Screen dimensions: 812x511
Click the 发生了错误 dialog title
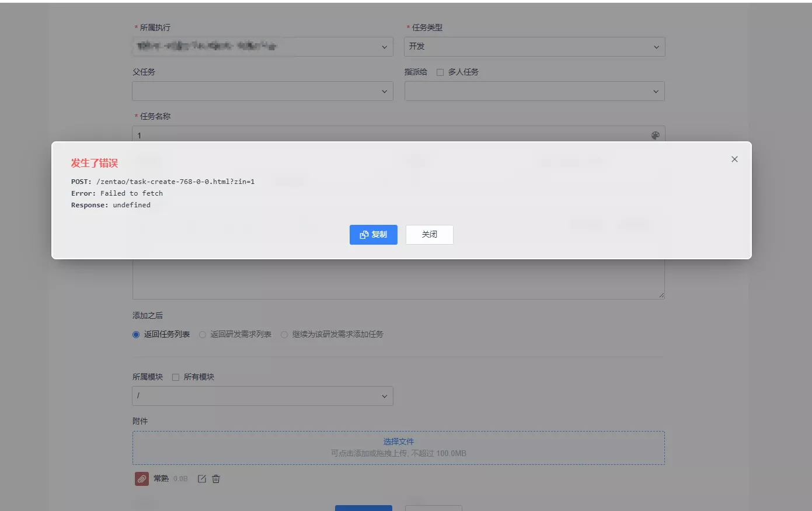tap(95, 163)
